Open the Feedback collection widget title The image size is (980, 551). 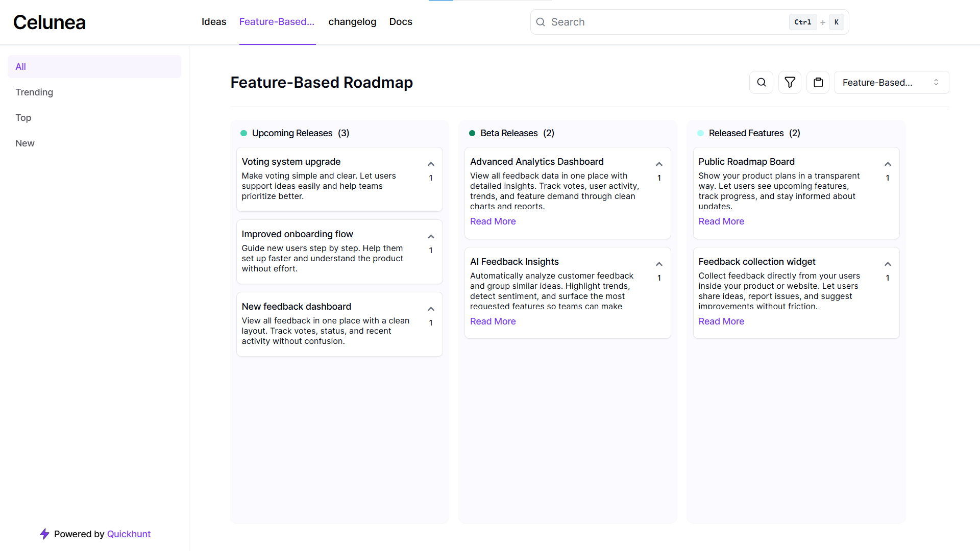coord(756,261)
